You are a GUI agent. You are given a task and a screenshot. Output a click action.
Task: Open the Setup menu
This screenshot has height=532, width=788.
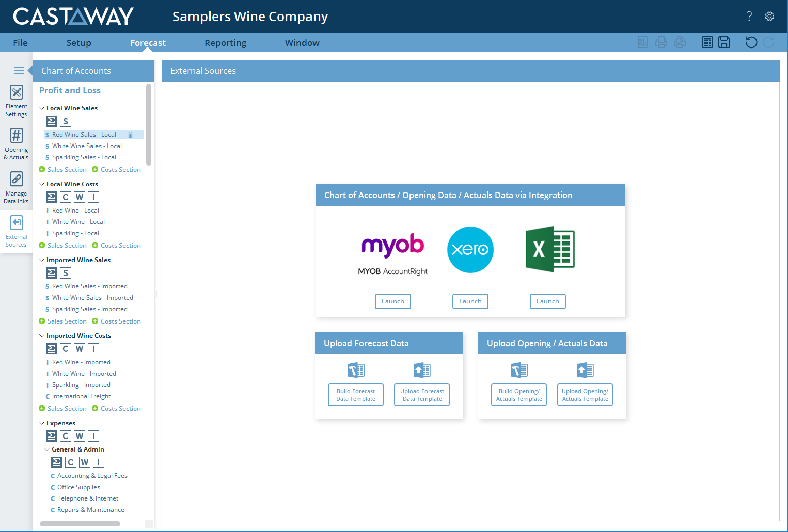point(79,43)
